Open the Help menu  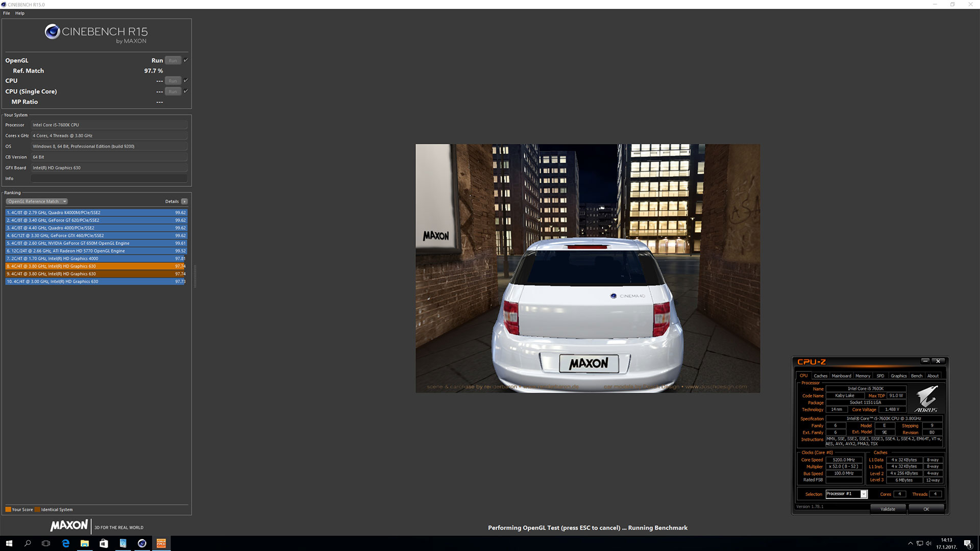20,13
